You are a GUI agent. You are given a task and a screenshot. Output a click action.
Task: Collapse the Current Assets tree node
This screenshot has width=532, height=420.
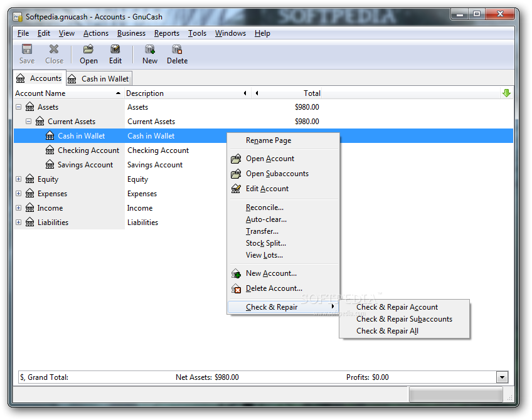pos(28,121)
